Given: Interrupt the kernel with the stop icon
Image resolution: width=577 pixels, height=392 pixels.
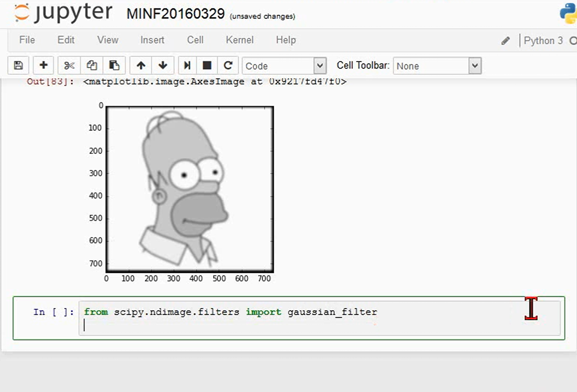Looking at the screenshot, I should click(207, 66).
